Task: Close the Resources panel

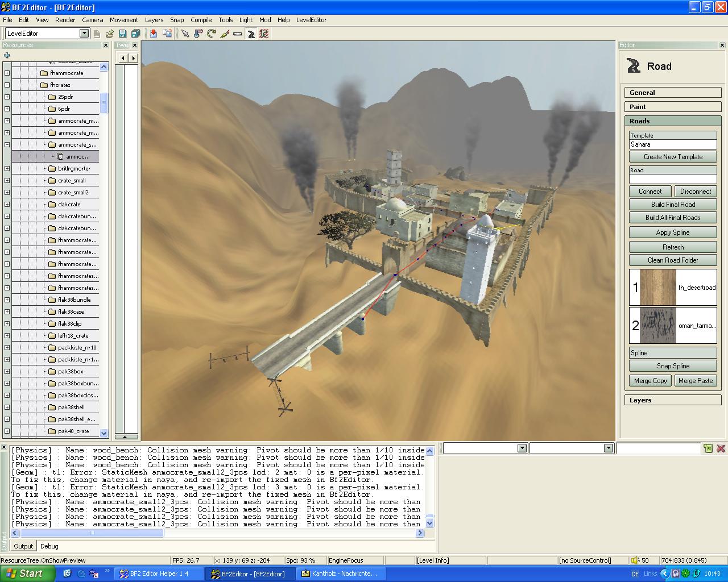Action: click(106, 45)
